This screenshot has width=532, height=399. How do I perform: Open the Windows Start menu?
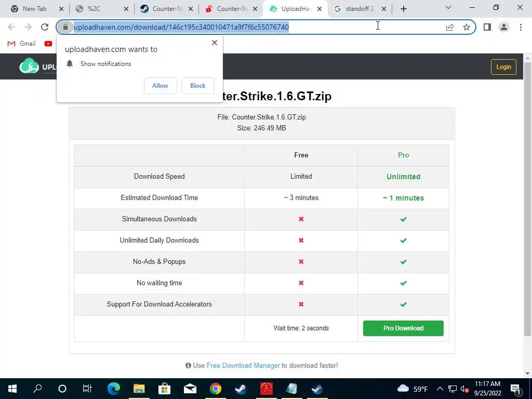coord(12,389)
